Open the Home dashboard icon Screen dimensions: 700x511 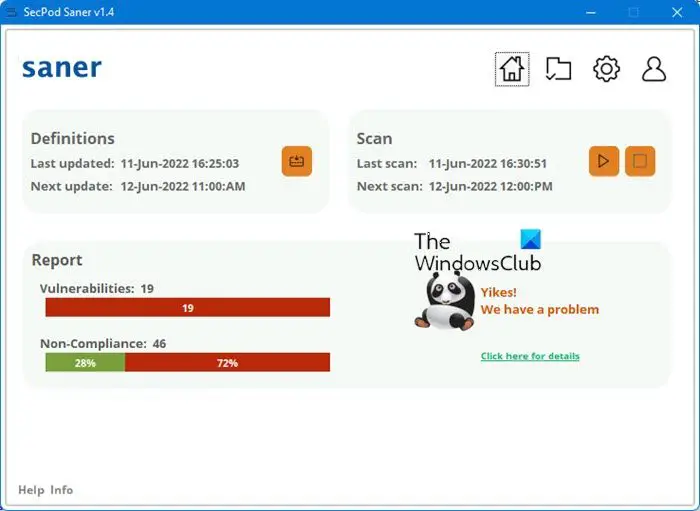click(x=512, y=69)
